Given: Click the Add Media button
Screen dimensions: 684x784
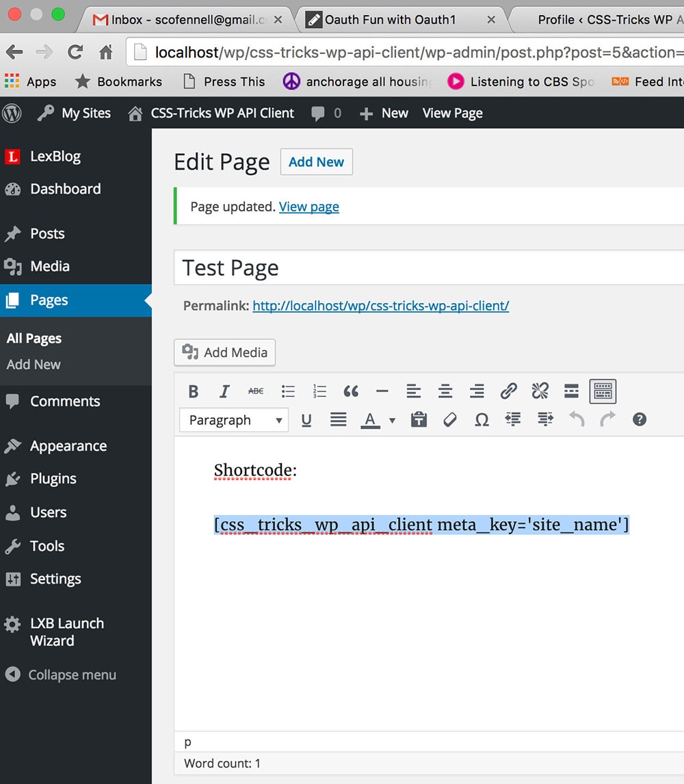Looking at the screenshot, I should tap(225, 353).
